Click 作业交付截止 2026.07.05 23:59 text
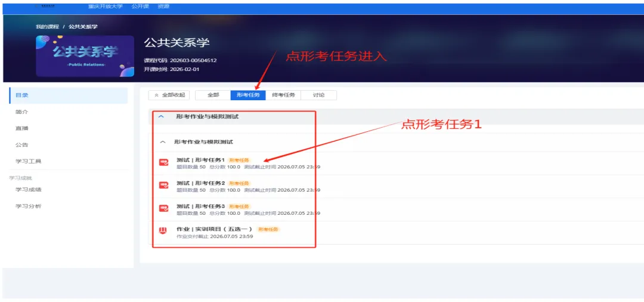The image size is (644, 302). coord(215,236)
